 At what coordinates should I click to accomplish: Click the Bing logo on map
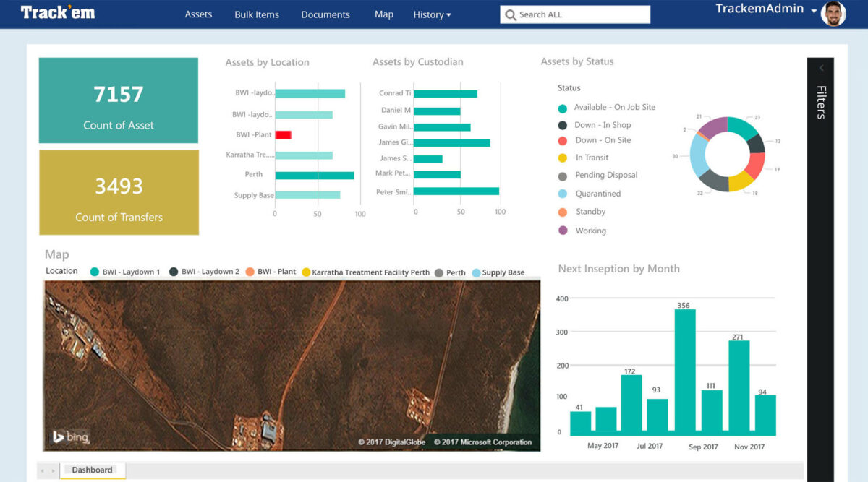pos(69,436)
